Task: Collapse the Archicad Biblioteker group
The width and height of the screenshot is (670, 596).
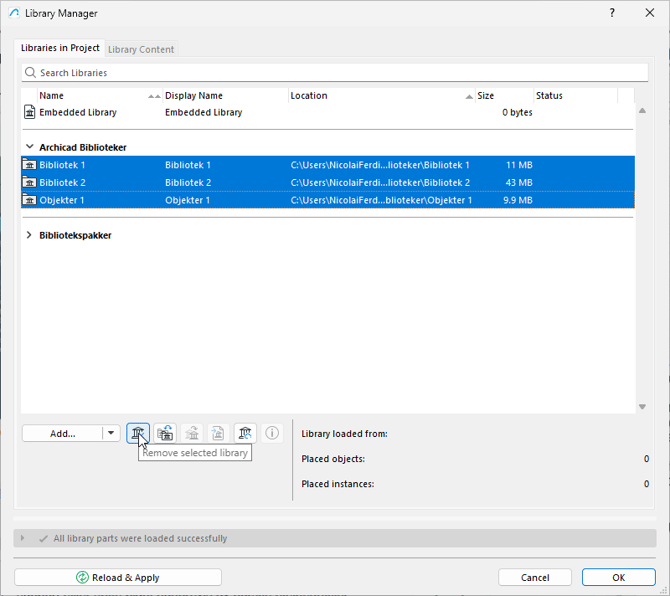Action: click(30, 148)
